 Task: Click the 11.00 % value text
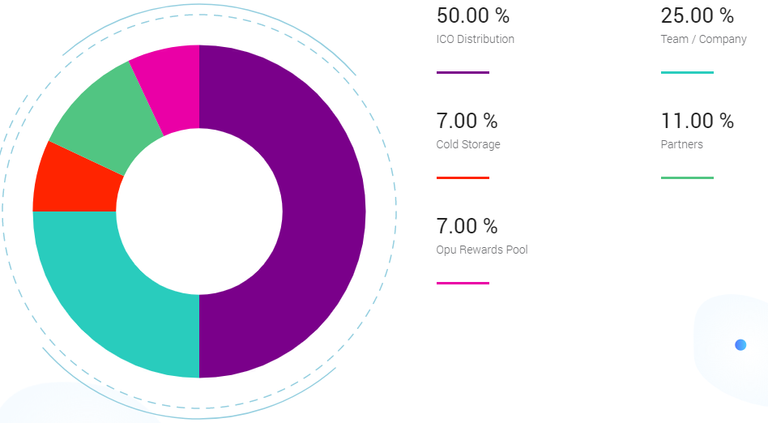[x=697, y=121]
